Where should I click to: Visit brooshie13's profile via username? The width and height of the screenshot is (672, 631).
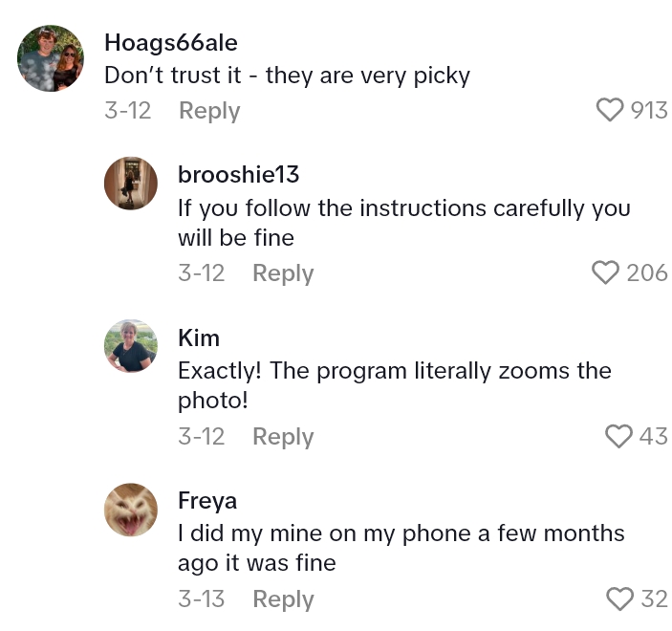pos(238,175)
